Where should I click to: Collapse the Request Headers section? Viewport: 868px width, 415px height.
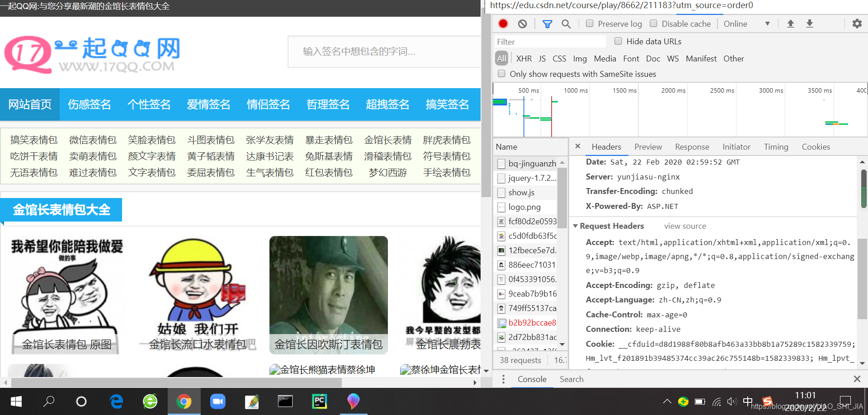pos(576,226)
